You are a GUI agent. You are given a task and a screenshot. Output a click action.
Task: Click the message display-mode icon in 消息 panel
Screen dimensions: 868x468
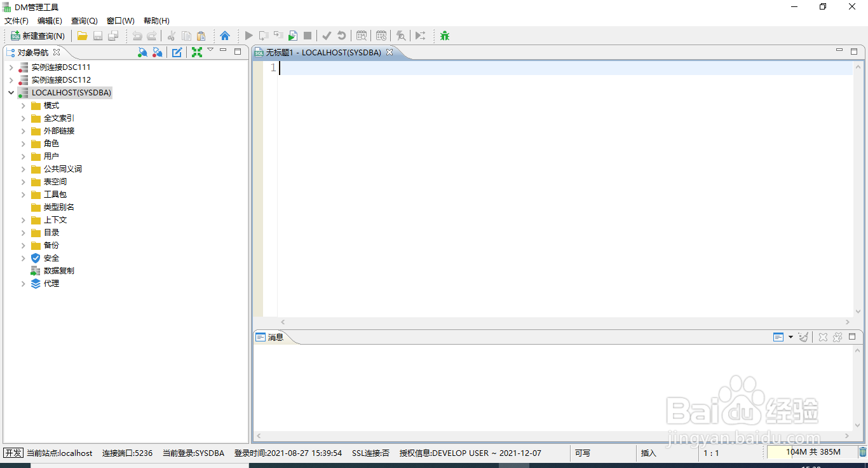point(778,337)
